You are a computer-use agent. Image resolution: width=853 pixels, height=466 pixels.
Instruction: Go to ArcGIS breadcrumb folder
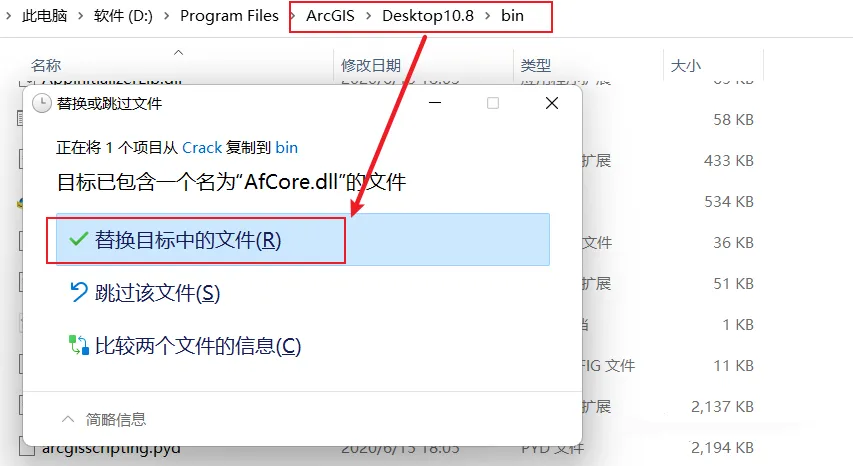coord(330,16)
